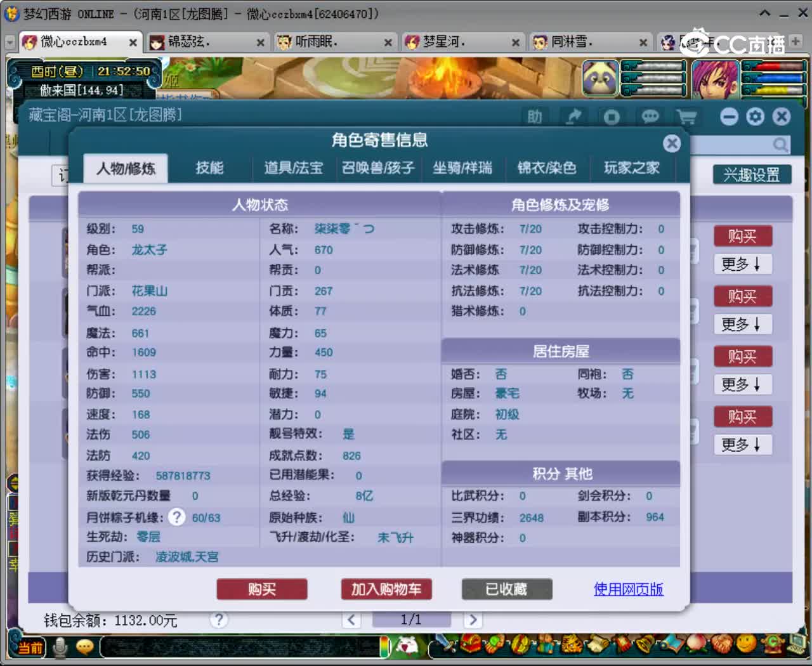
Task: Switch to the 坐骑/祥瑞 tab
Action: tap(462, 168)
